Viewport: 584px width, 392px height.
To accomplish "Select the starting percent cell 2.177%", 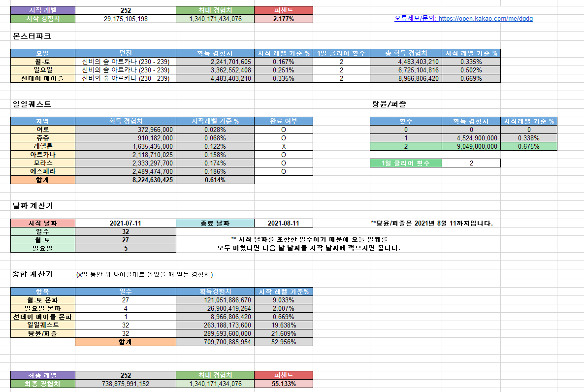I will pos(284,19).
